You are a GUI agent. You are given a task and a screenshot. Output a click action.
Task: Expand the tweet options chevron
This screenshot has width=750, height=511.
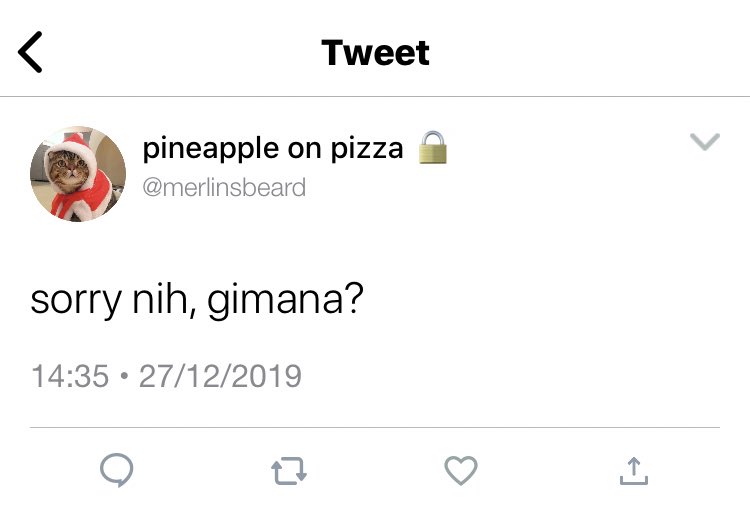point(705,143)
